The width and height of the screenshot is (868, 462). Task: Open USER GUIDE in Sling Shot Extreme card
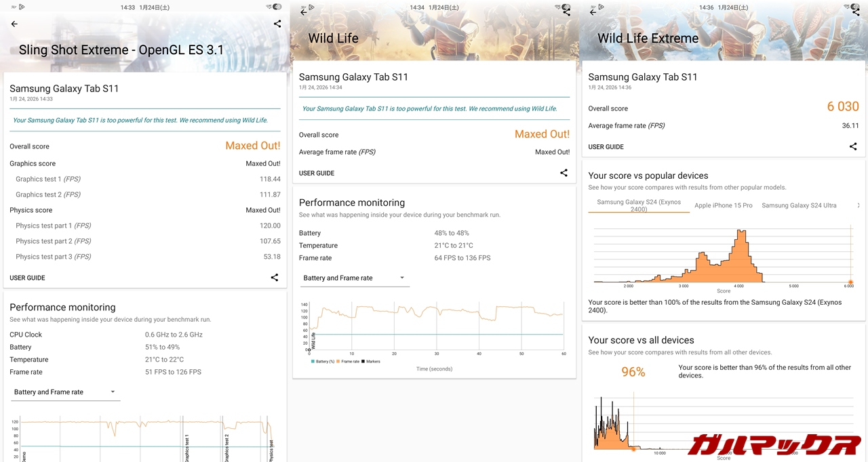pos(27,278)
